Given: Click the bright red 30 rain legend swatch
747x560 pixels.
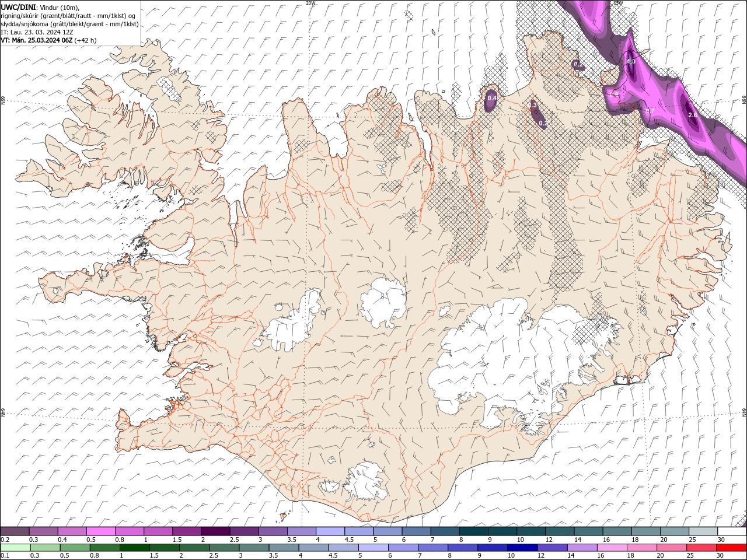Looking at the screenshot, I should (731, 548).
